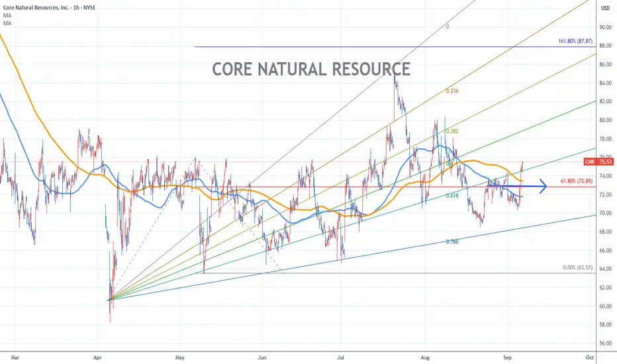Select the first MA indicator label
This screenshot has width=617, height=364.
point(7,15)
